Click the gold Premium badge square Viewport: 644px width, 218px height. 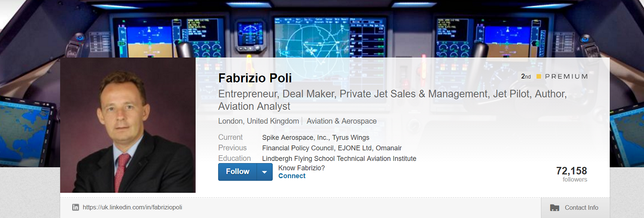coord(539,76)
